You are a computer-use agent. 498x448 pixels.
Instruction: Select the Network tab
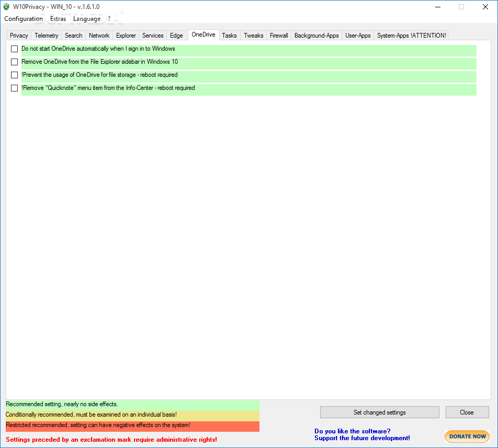(x=99, y=36)
